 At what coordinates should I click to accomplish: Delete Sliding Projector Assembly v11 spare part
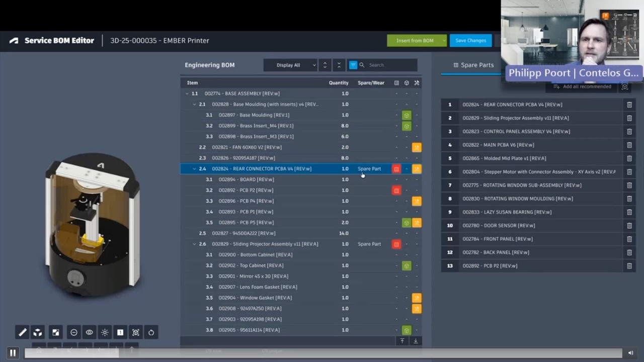629,118
